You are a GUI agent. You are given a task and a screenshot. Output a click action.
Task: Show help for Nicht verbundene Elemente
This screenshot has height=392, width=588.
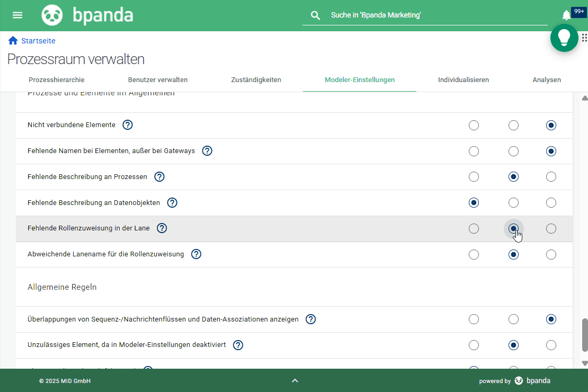point(128,124)
